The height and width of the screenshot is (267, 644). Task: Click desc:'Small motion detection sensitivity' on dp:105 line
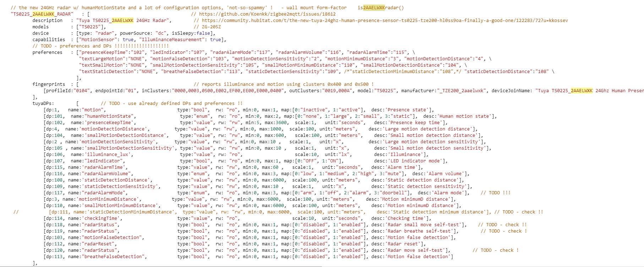[x=431, y=148]
